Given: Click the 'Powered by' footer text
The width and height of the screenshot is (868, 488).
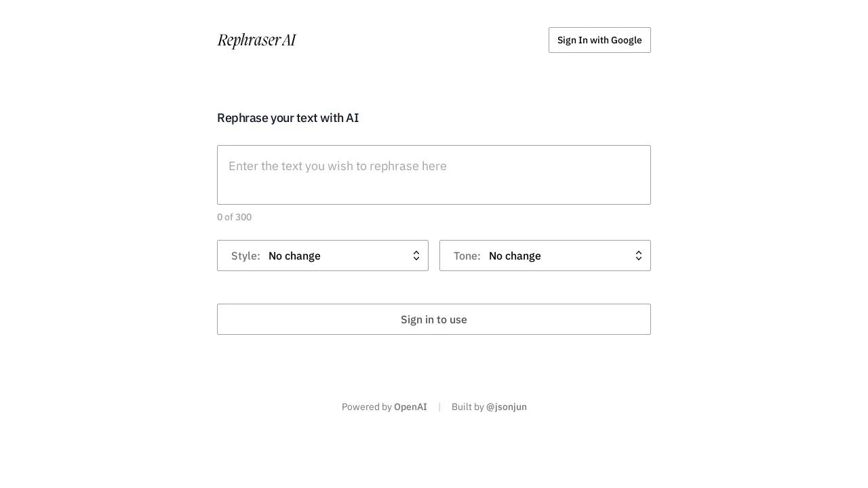Looking at the screenshot, I should (x=366, y=407).
